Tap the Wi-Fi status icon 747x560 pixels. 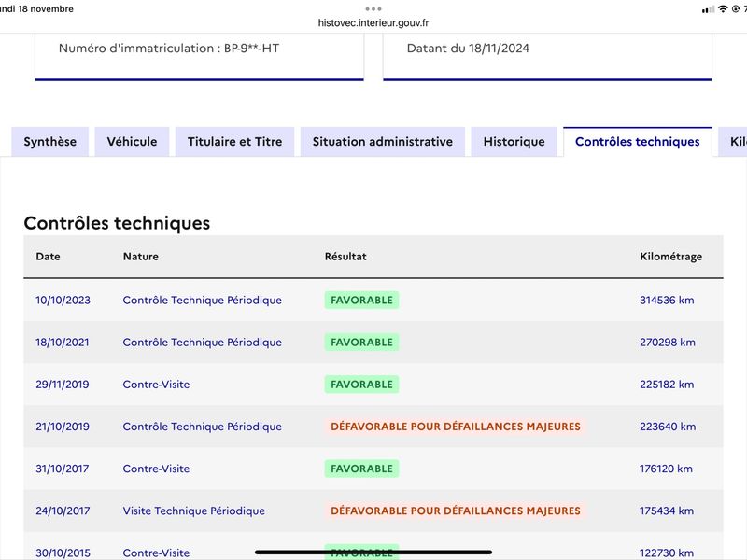[x=723, y=8]
